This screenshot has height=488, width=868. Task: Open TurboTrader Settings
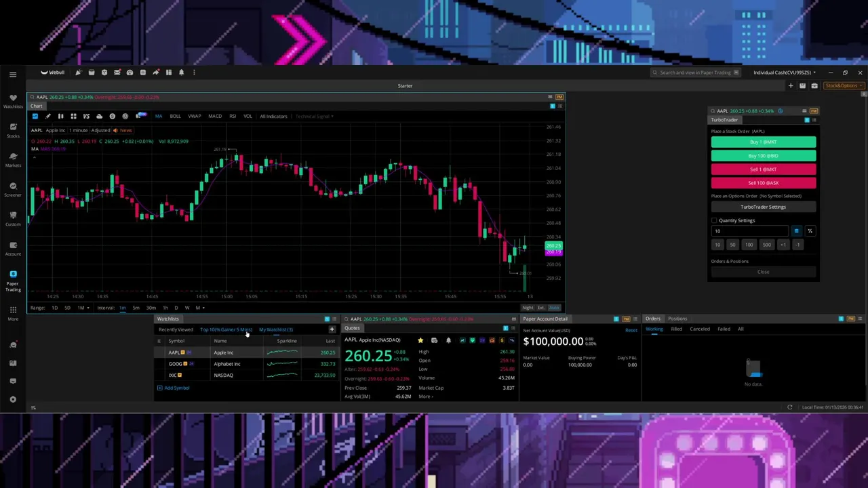[x=764, y=207]
